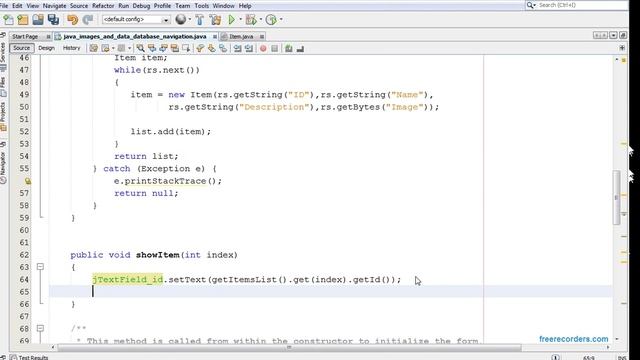This screenshot has width=640, height=360.
Task: Click Find Previous Occurrence icon
Action: pyautogui.click(x=152, y=49)
